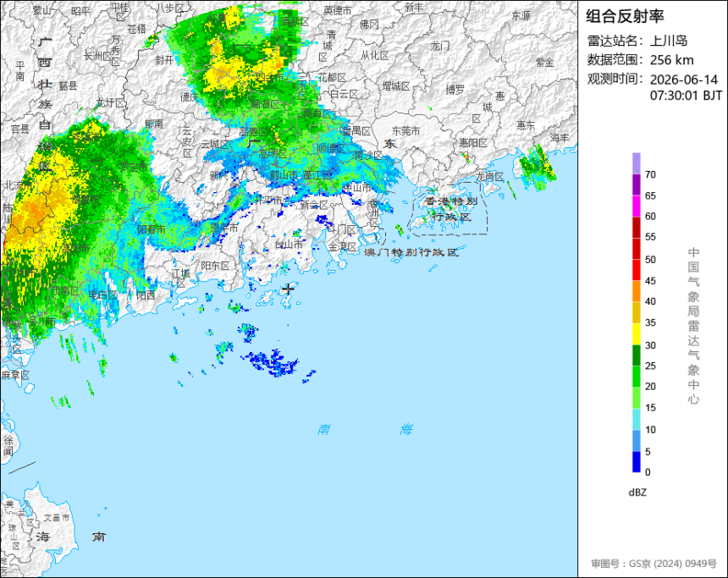Click the data range value 256 km

672,60
